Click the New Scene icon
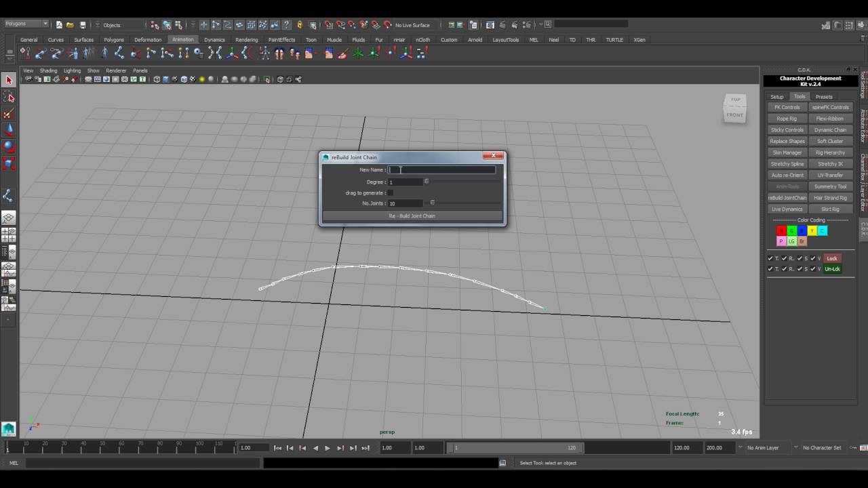The image size is (868, 488). pos(59,25)
